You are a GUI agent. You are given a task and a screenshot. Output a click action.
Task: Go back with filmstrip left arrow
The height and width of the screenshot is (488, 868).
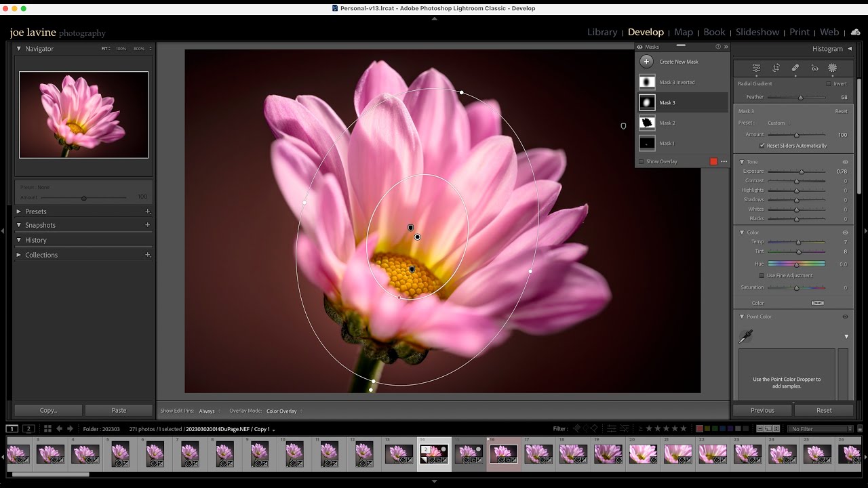[59, 428]
